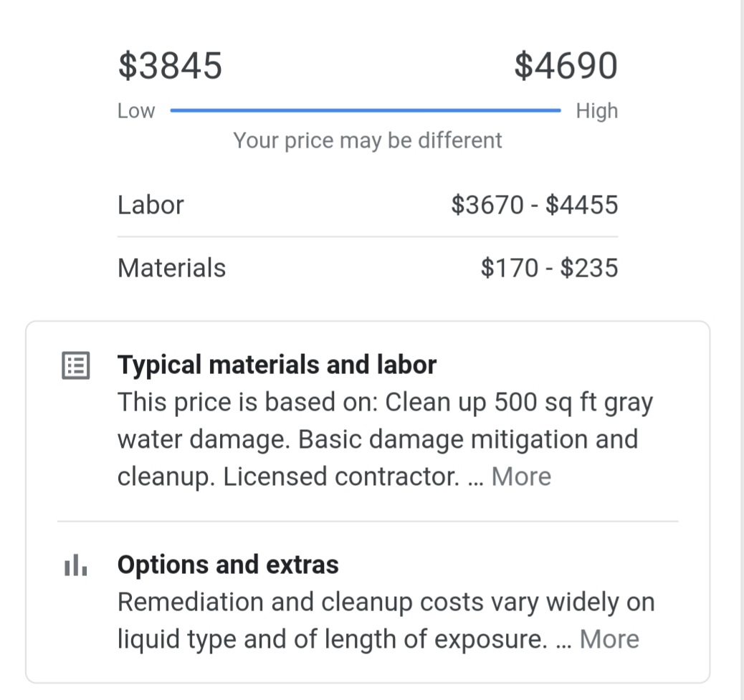Click the High label under the price
The height and width of the screenshot is (700, 744).
[596, 111]
